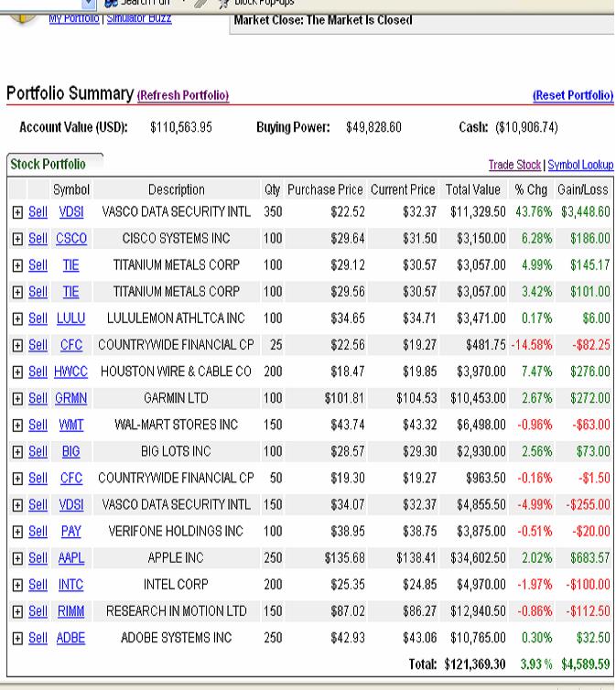Screen dimensions: 616x690
Task: Open VDSI symbol link in 350-share row
Action: click(70, 212)
